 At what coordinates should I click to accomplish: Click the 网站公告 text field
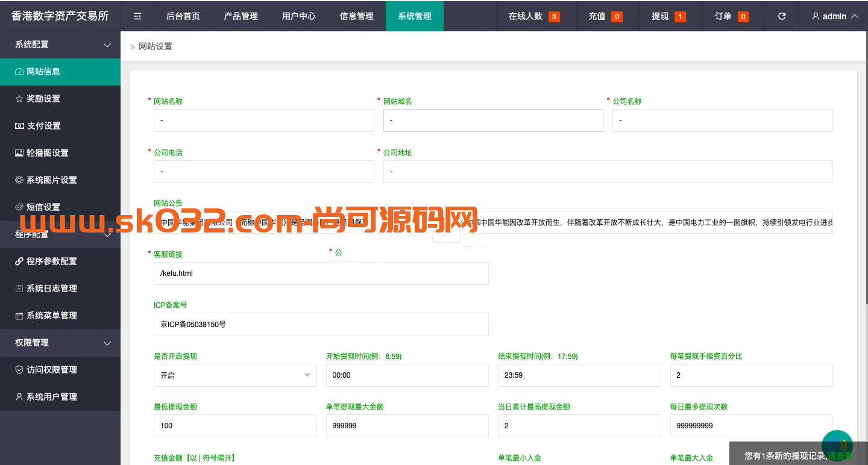pyautogui.click(x=493, y=222)
